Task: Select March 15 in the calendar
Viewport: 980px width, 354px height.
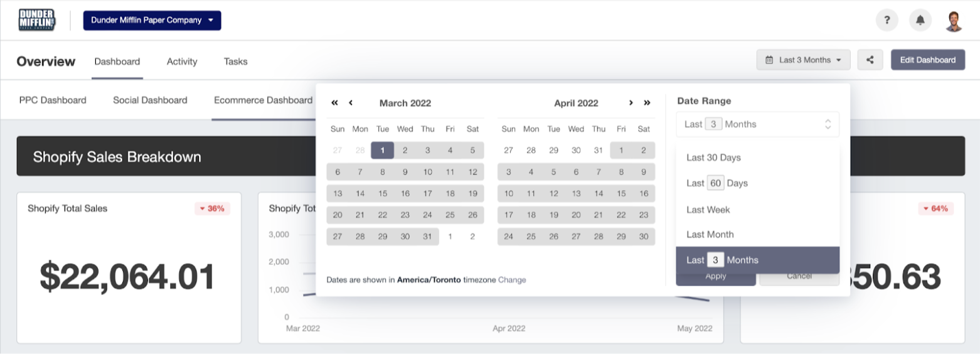Action: (383, 193)
